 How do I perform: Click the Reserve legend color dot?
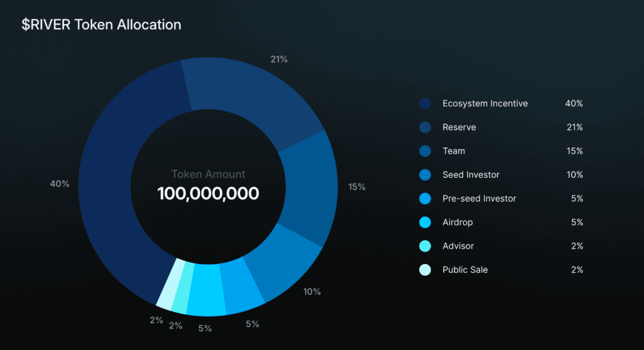coord(425,128)
